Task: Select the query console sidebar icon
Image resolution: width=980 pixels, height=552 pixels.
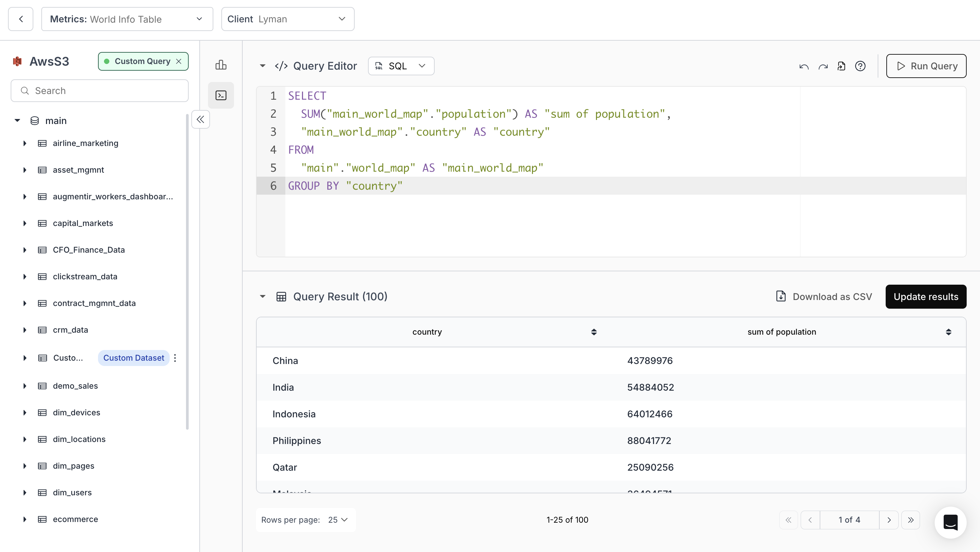Action: click(221, 95)
